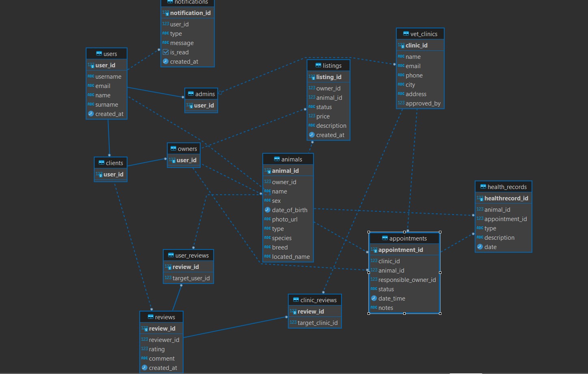Click the text type icon beside located_name
The width and height of the screenshot is (588, 374).
click(x=267, y=256)
